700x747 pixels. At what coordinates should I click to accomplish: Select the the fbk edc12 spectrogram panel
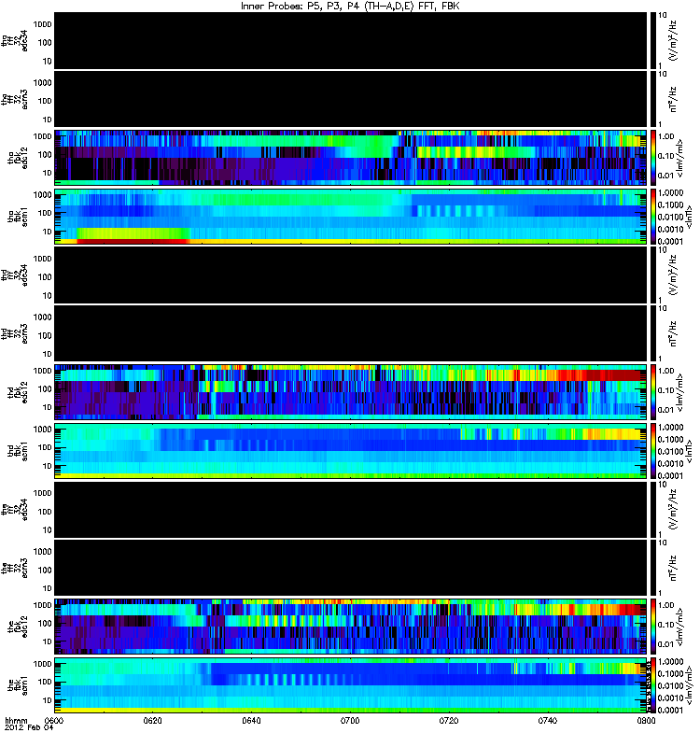pyautogui.click(x=351, y=627)
